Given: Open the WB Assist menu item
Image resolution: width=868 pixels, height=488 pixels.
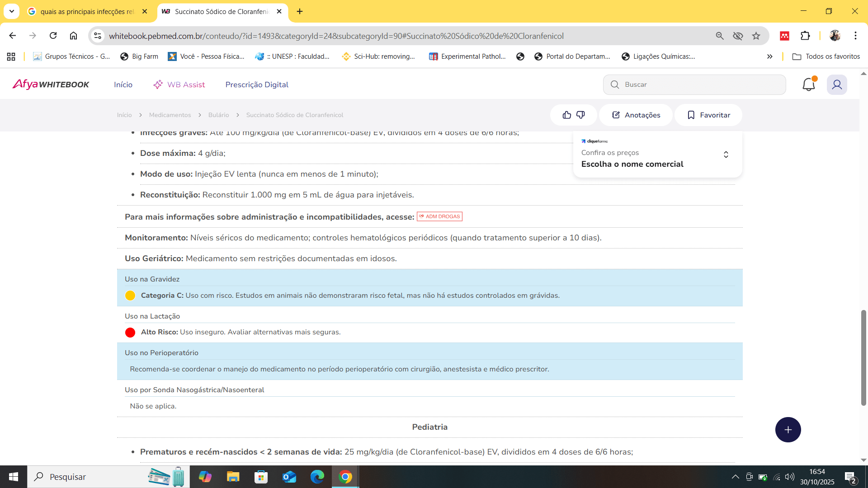Looking at the screenshot, I should point(179,84).
